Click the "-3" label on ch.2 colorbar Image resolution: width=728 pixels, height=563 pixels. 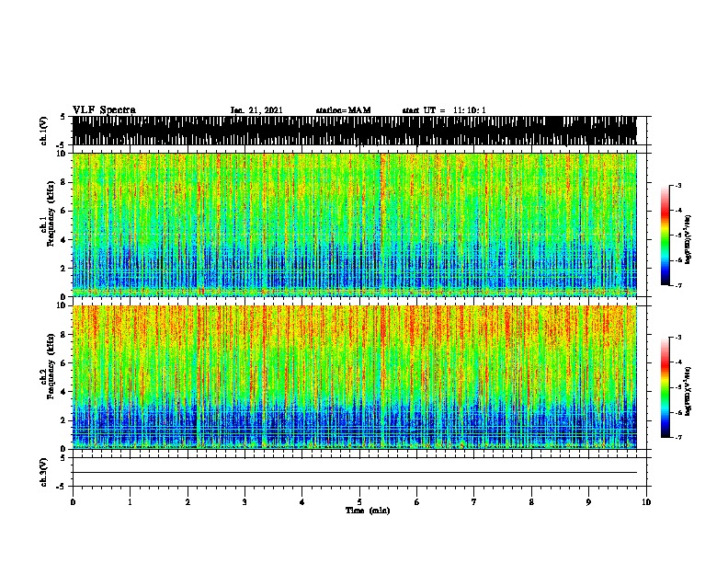pos(678,338)
